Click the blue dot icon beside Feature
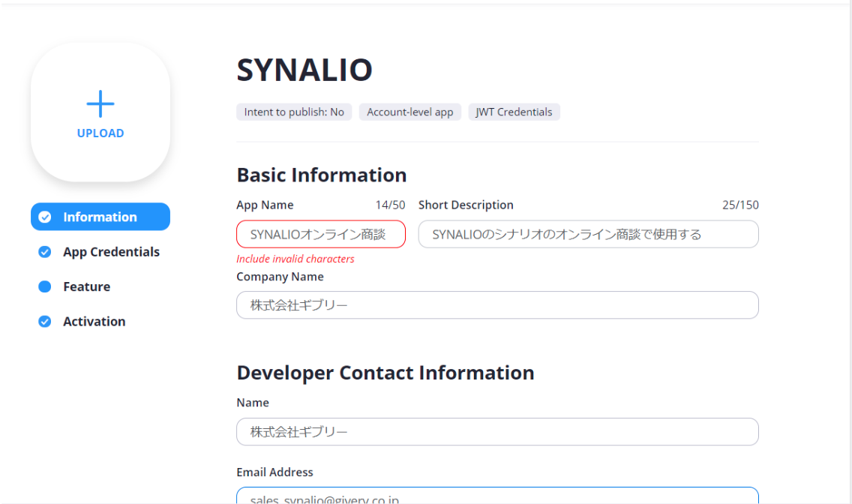Image resolution: width=852 pixels, height=504 pixels. (x=45, y=286)
